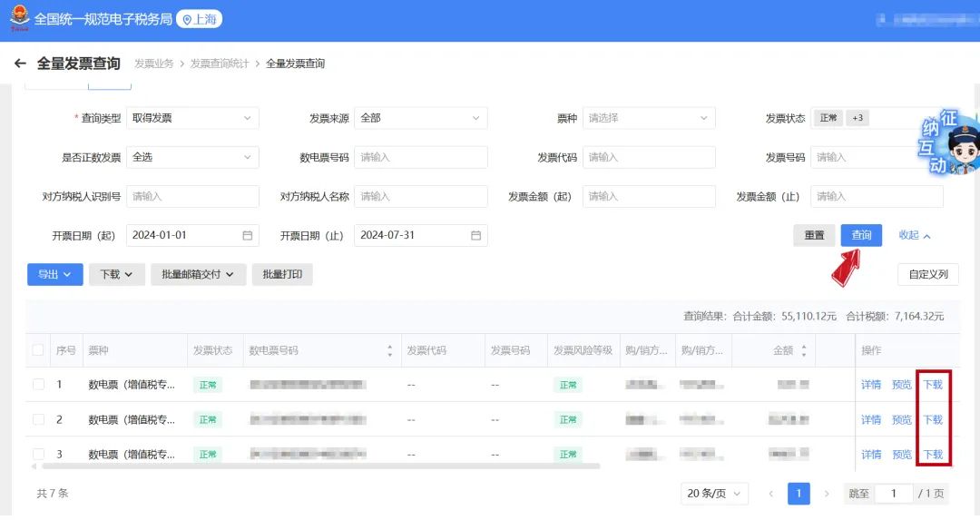Open 预览 for invoice row 1
Image resolution: width=980 pixels, height=520 pixels.
click(901, 385)
